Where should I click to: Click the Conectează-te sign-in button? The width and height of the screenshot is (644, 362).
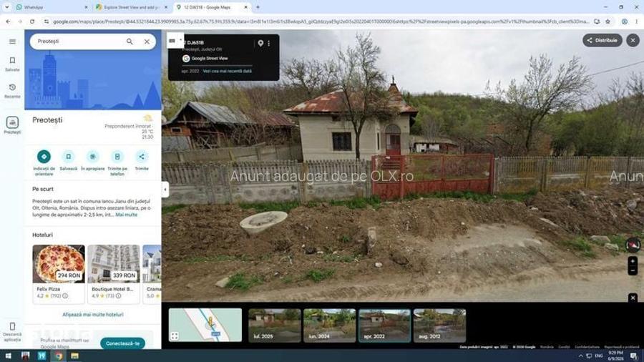point(122,343)
